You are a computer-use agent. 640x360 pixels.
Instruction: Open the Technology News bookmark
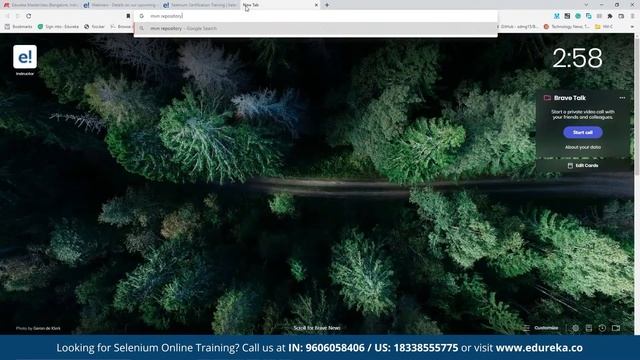pyautogui.click(x=567, y=27)
